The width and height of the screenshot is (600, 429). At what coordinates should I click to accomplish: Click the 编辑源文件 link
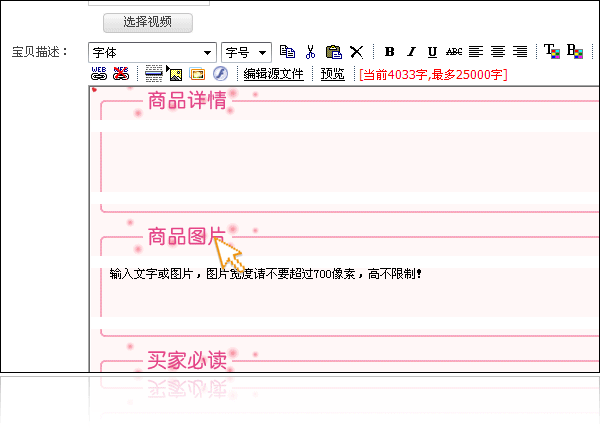[274, 74]
